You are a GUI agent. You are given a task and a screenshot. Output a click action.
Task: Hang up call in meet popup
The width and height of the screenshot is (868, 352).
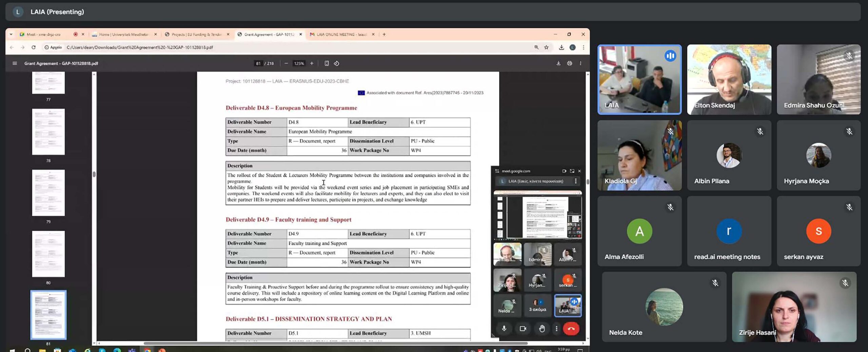click(571, 329)
